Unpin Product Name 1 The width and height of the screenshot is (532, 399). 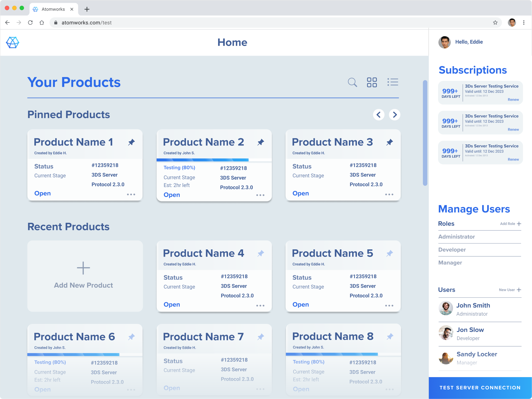click(131, 142)
